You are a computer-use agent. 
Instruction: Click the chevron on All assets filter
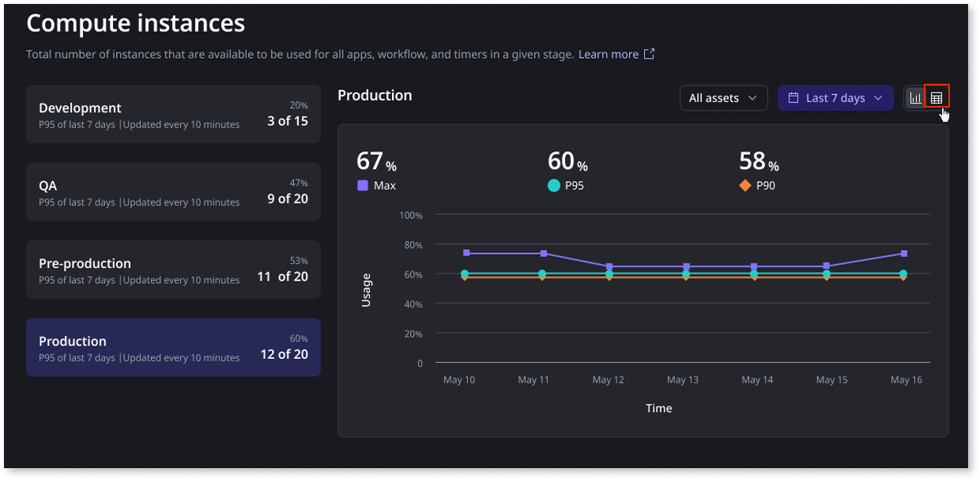752,98
